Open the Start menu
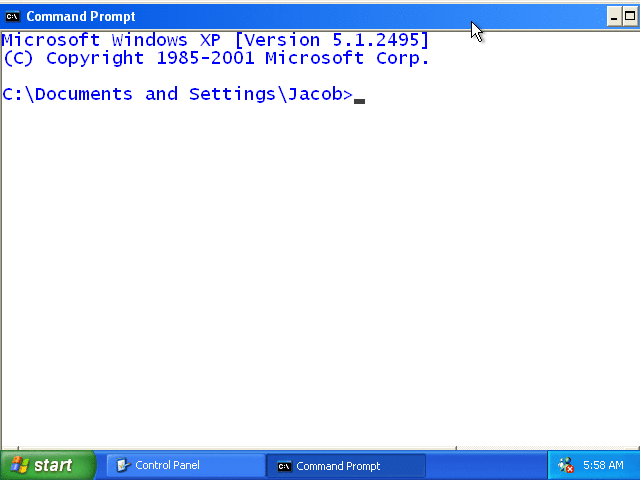 48,465
